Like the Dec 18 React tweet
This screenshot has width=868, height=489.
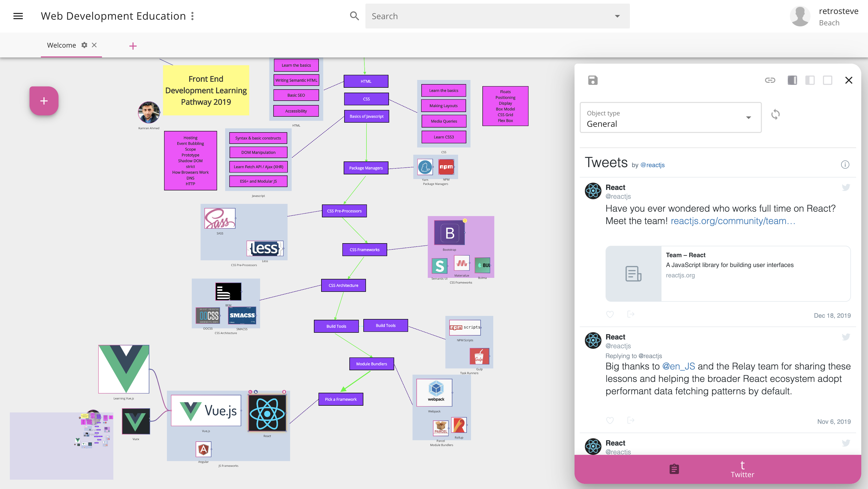pyautogui.click(x=610, y=314)
